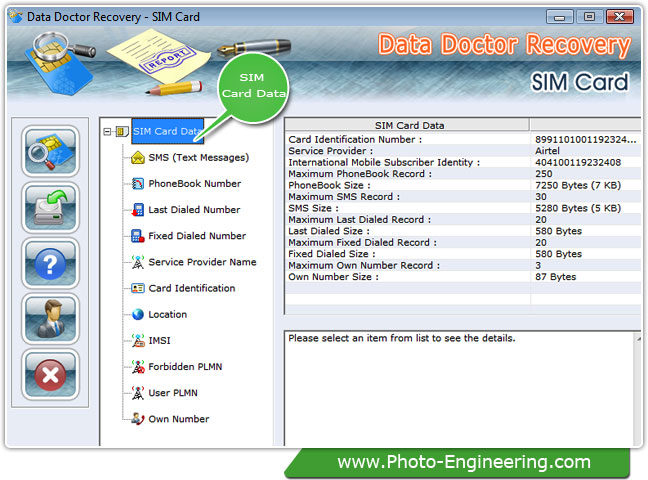
Task: Click the Maximum Fixed Dialed Record row
Action: 463,243
